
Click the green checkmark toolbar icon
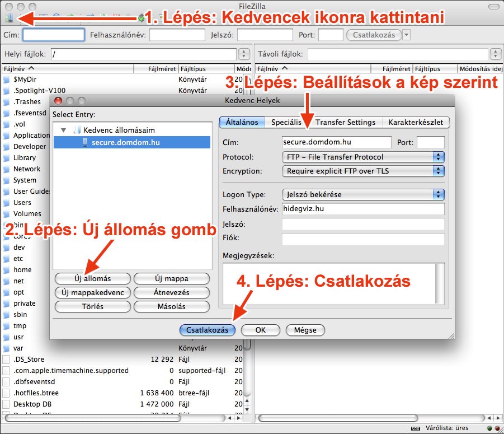click(x=141, y=18)
